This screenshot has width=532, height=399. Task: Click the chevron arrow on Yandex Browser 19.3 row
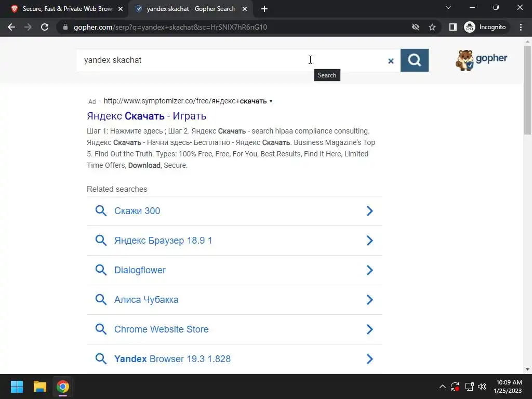(370, 359)
